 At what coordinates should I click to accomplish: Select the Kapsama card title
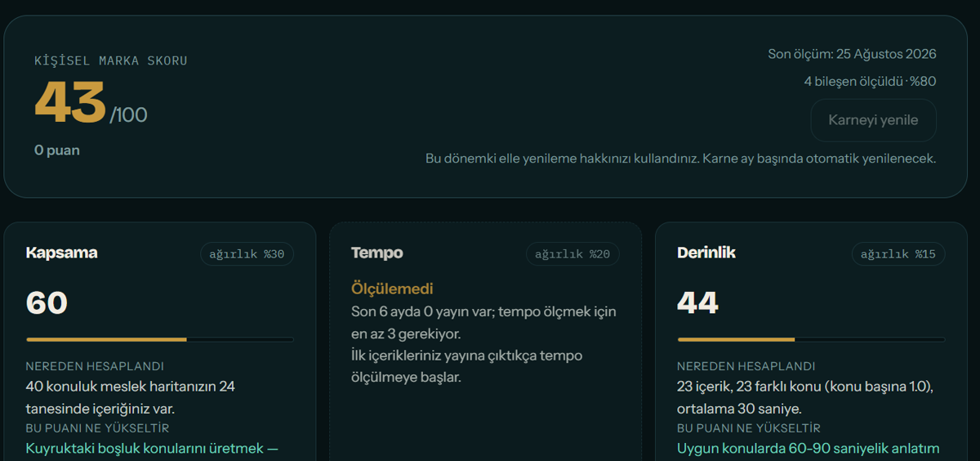[x=61, y=253]
